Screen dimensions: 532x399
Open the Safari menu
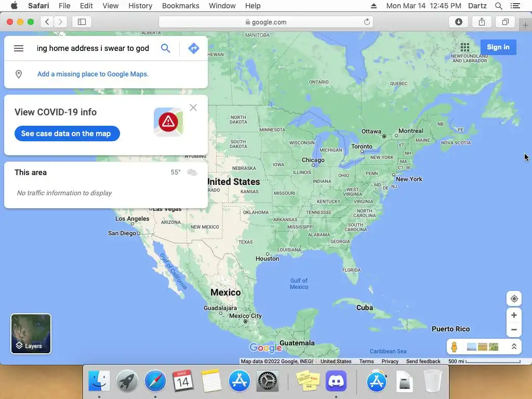(x=38, y=6)
